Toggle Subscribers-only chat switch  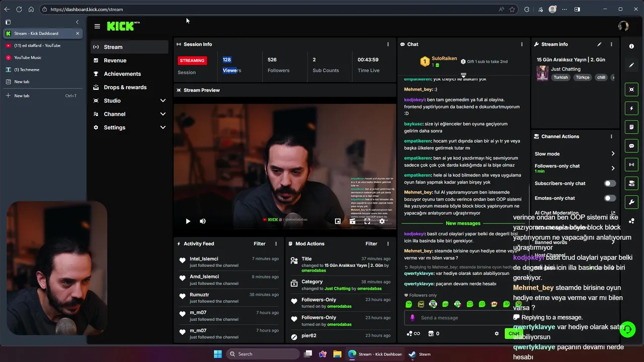pos(610,184)
